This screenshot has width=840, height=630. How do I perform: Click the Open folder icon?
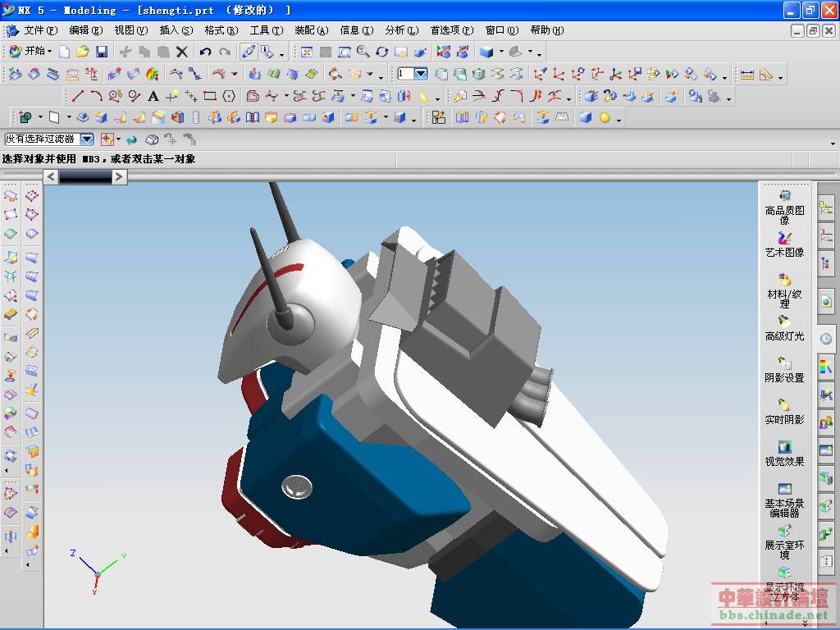click(x=83, y=52)
